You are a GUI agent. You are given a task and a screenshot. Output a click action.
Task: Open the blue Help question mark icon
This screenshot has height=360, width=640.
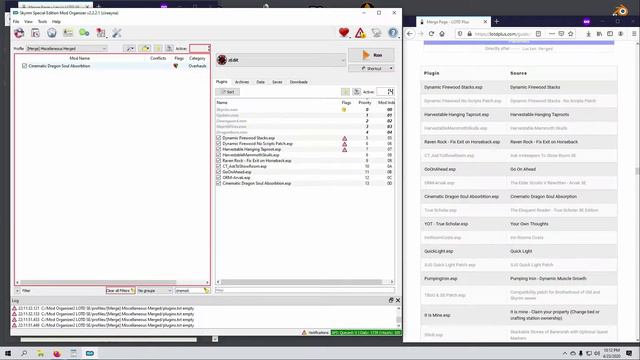pyautogui.click(x=393, y=33)
